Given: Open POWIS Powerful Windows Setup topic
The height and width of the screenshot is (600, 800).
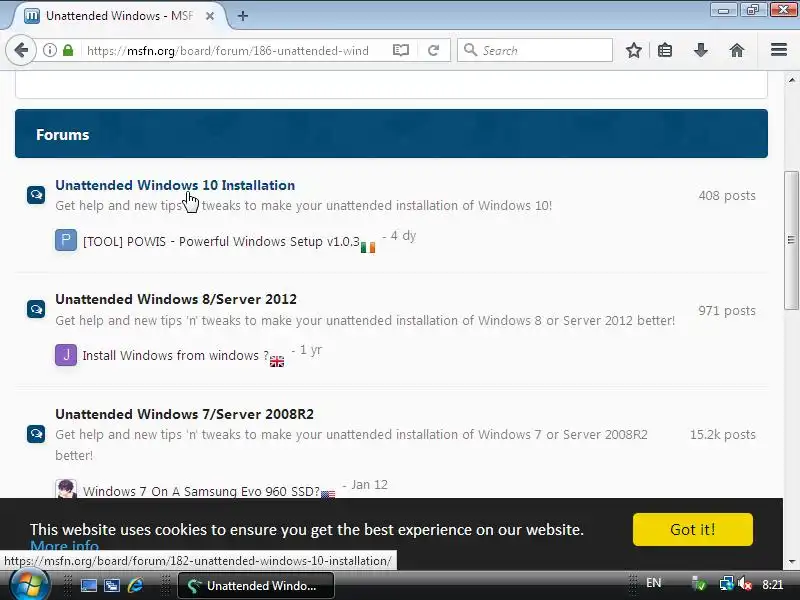Looking at the screenshot, I should click(221, 241).
